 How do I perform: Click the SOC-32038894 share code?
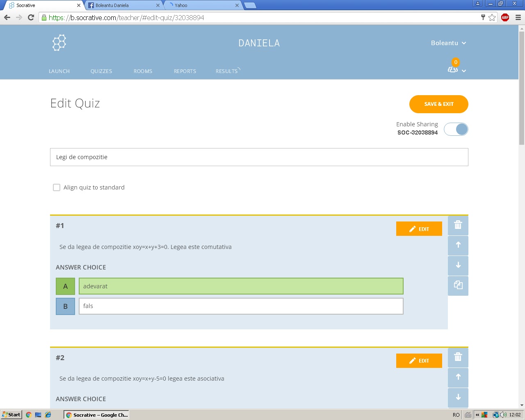pyautogui.click(x=418, y=132)
